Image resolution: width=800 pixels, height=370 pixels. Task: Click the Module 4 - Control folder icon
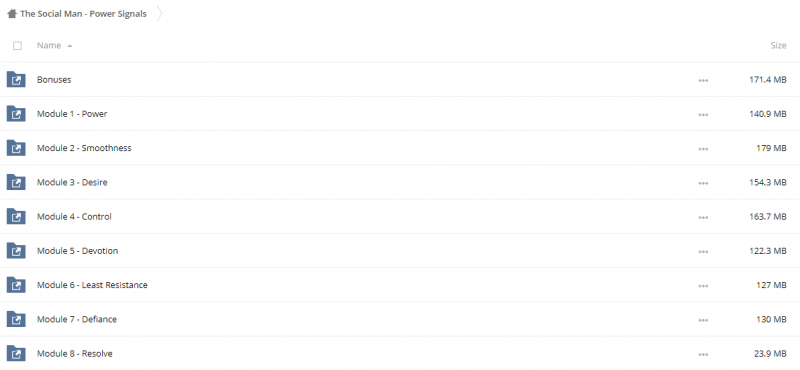pos(16,216)
